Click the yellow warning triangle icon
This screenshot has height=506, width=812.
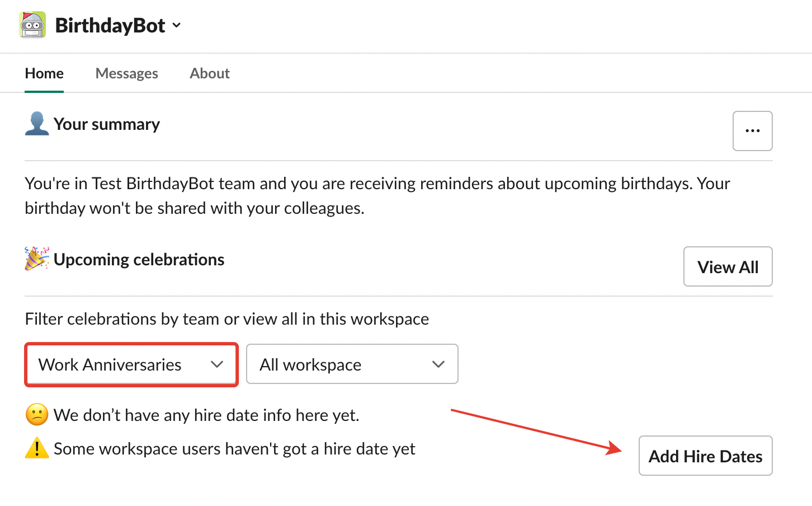(x=37, y=448)
